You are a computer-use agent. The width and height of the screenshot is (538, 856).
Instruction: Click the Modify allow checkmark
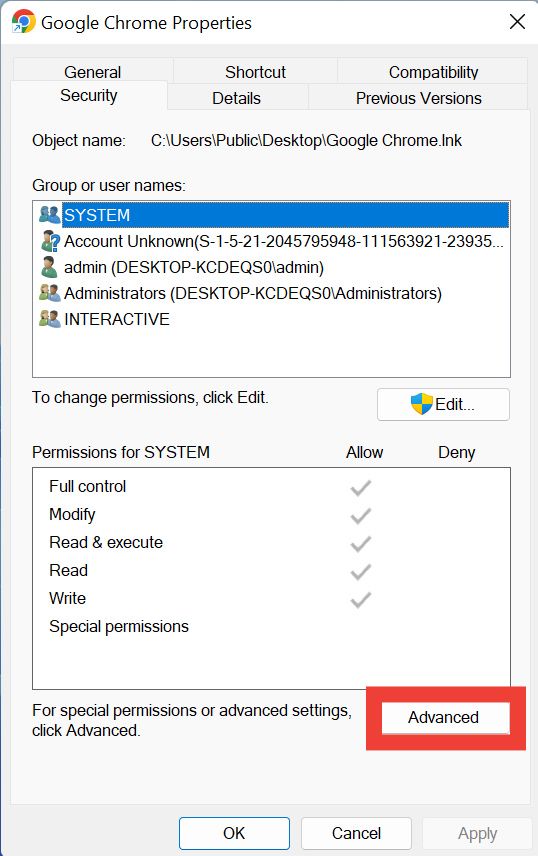361,515
